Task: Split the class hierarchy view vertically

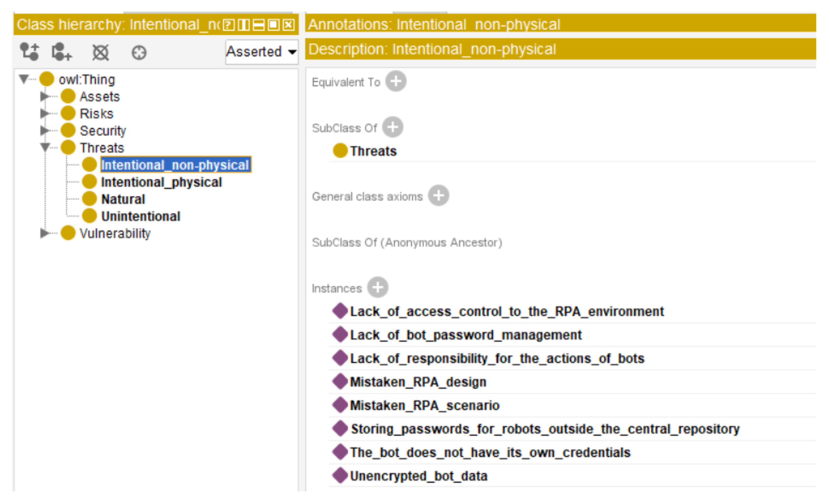Action: point(244,24)
